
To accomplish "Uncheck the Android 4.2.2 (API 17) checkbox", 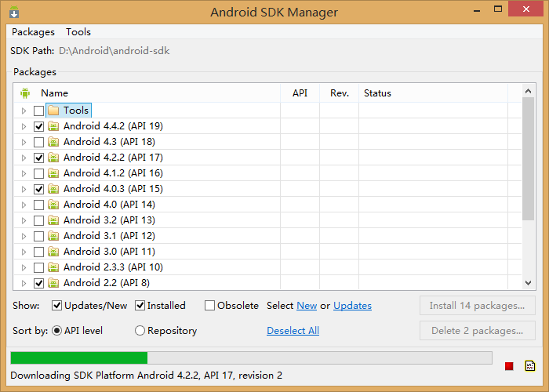I will tap(38, 158).
